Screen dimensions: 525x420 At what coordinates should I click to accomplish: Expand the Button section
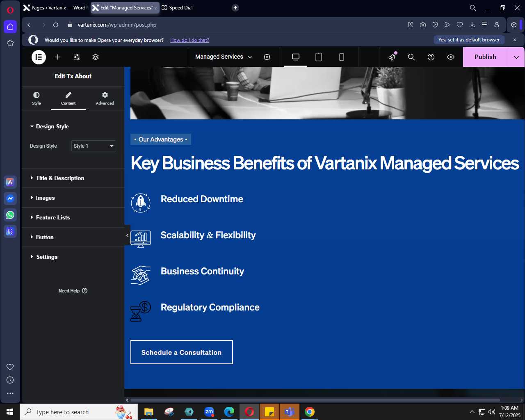pos(73,237)
